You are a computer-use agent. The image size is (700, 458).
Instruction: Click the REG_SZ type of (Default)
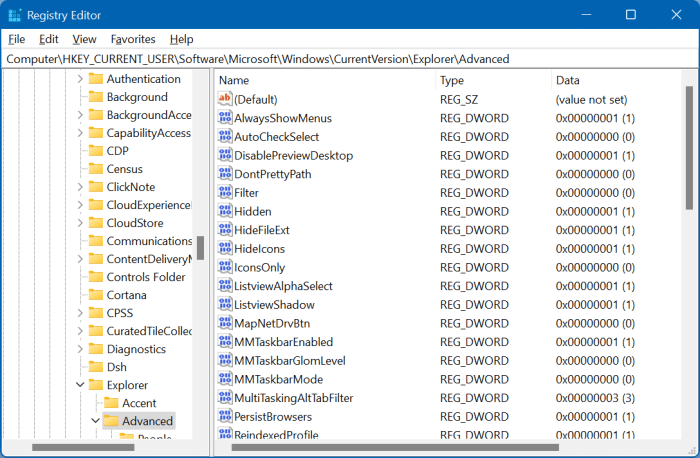pos(459,100)
